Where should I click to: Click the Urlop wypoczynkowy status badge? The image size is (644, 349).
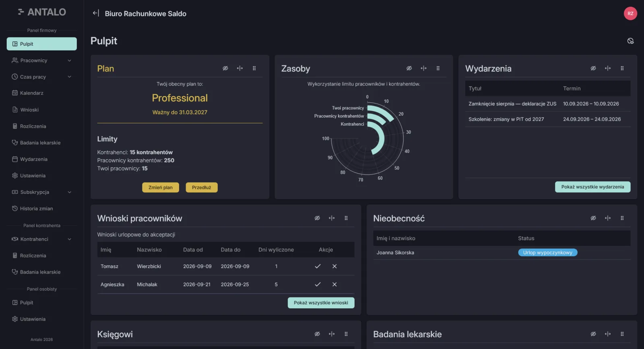(x=548, y=253)
